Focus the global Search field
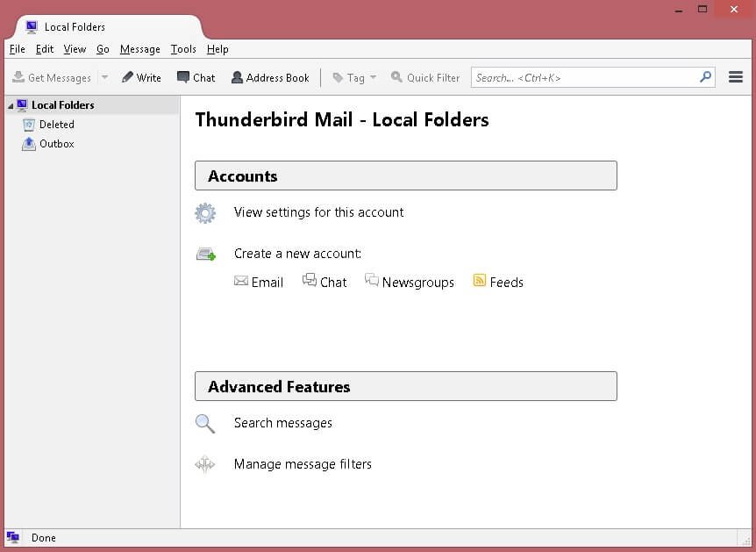The height and width of the screenshot is (552, 756). click(x=593, y=77)
